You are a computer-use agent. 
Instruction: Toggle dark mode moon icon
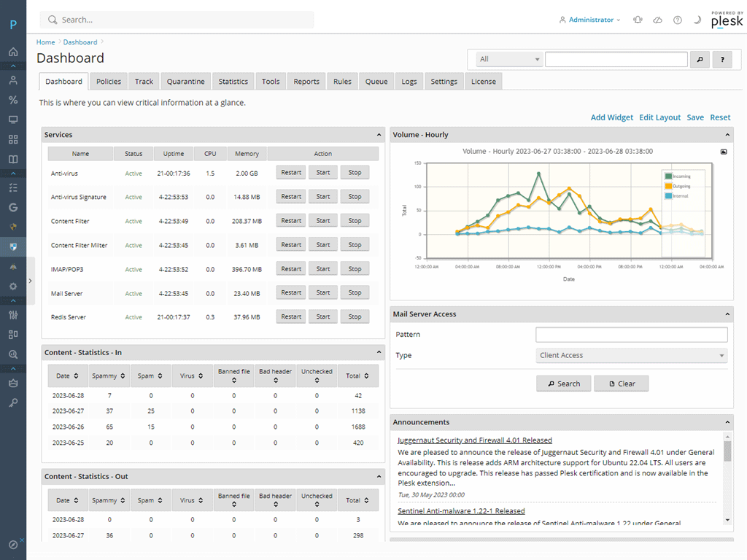pos(697,20)
